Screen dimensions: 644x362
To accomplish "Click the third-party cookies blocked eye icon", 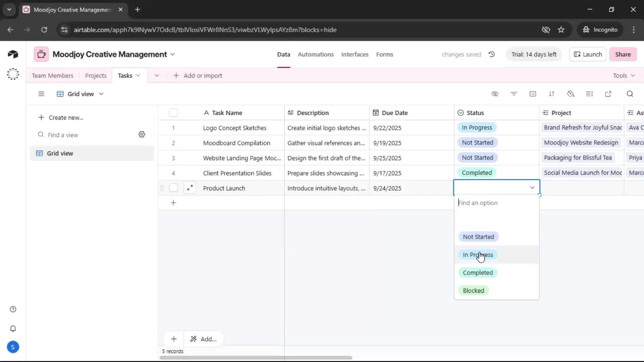I will click(x=546, y=30).
